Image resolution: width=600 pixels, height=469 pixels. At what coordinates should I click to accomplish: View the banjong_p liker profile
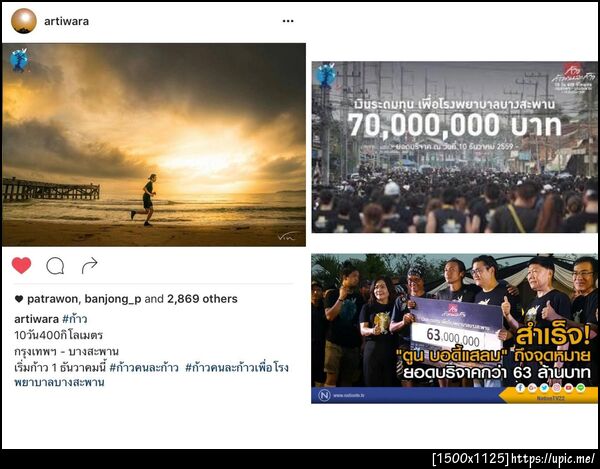tap(113, 299)
